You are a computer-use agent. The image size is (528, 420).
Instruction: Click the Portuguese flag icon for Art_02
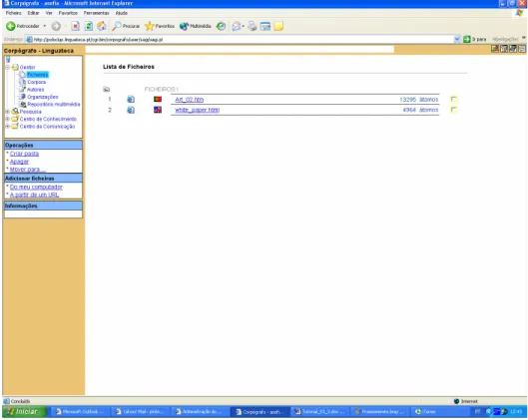(158, 99)
